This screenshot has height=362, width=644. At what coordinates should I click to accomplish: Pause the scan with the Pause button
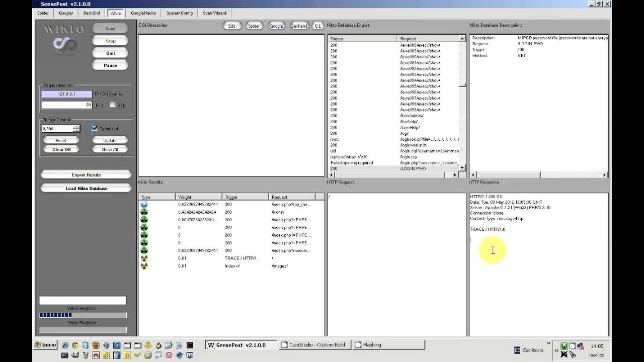coord(110,65)
